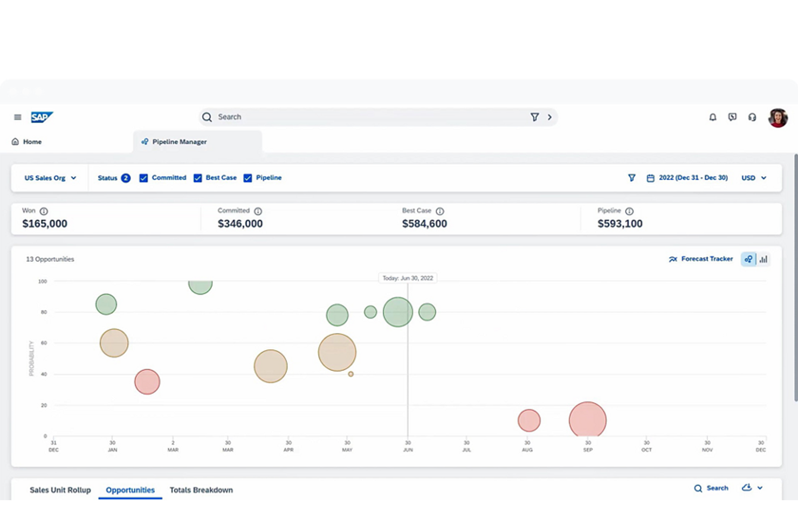Click the $165,000 Won value
798x532 pixels.
45,224
